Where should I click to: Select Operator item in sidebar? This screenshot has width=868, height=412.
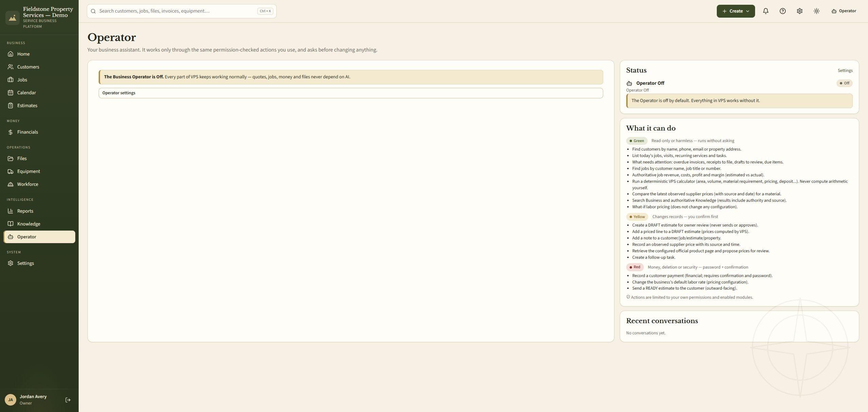[39, 237]
